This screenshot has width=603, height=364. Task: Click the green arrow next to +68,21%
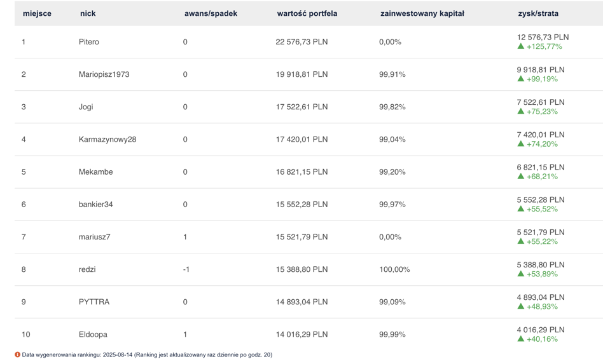click(x=521, y=176)
